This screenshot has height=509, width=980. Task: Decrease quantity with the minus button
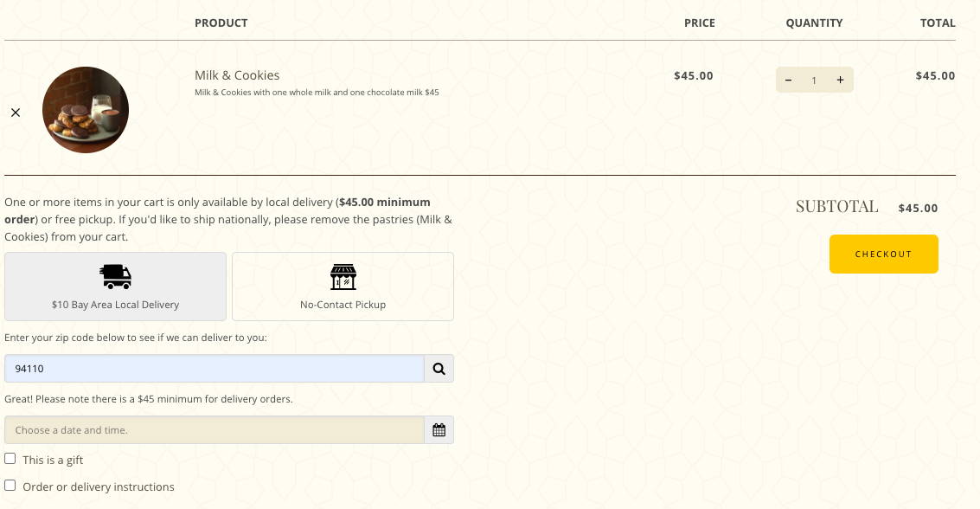(x=788, y=80)
